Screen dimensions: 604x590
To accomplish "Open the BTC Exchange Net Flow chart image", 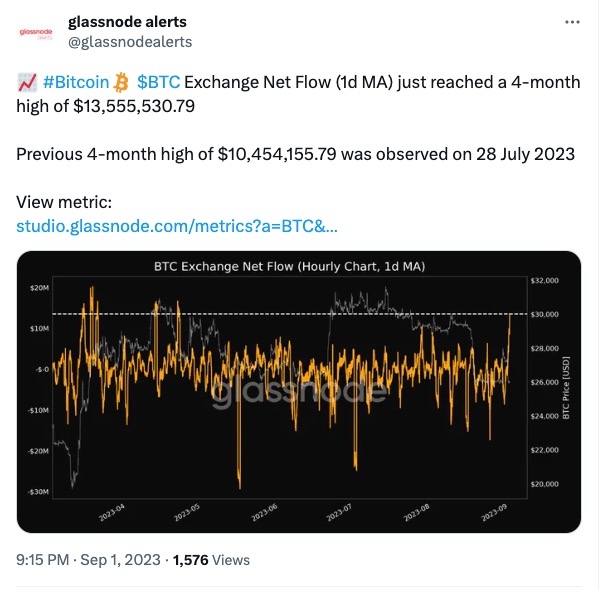I will coord(299,390).
